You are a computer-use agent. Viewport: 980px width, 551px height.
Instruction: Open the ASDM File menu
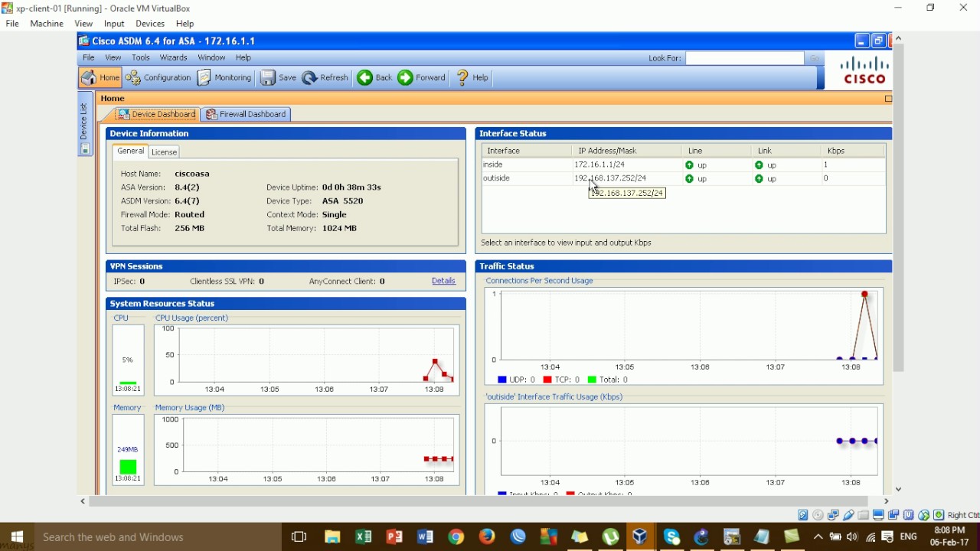tap(89, 57)
